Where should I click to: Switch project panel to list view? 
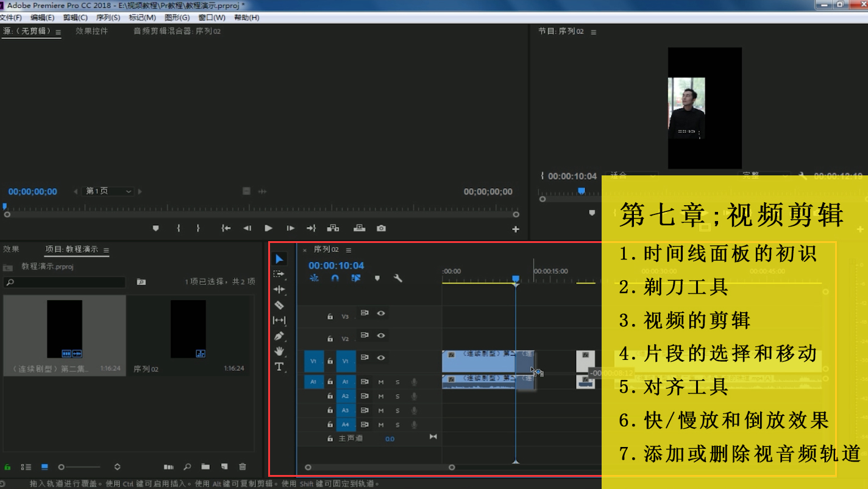26,467
